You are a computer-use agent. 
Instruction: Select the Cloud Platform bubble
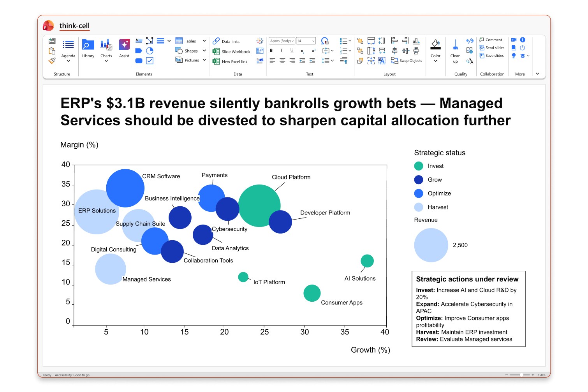pos(259,206)
